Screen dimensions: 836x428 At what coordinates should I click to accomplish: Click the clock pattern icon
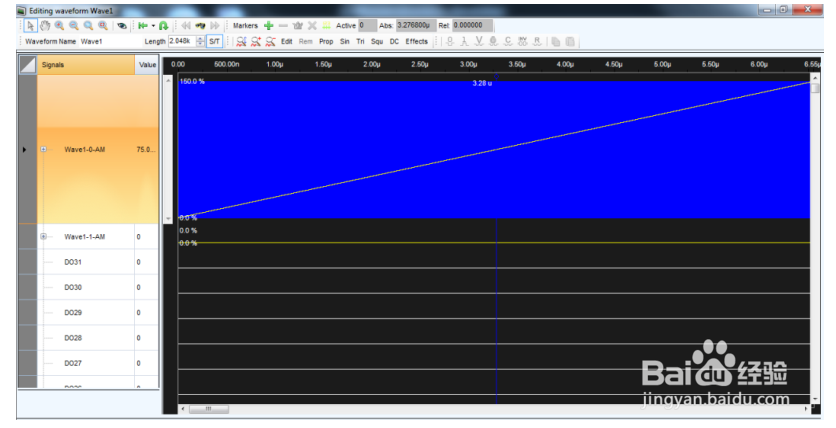click(493, 42)
